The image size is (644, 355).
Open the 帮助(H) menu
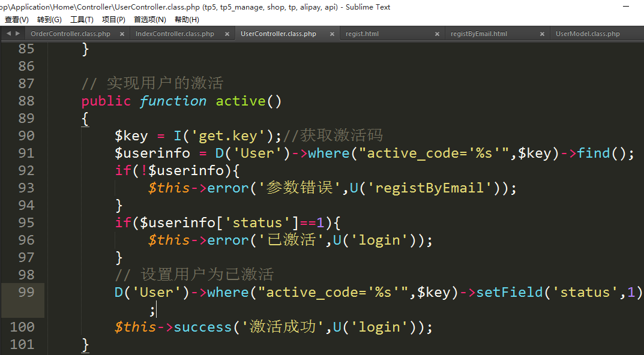[x=187, y=20]
